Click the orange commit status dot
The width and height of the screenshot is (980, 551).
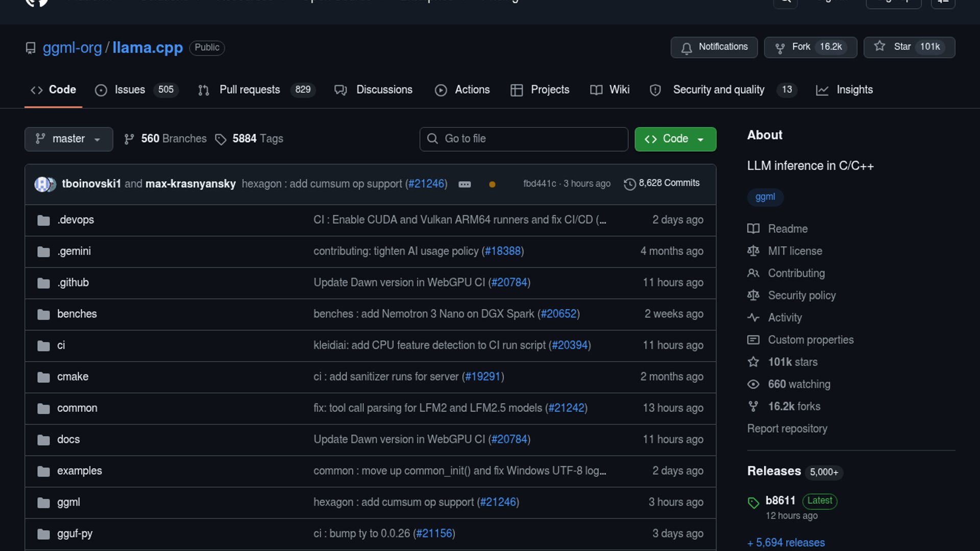tap(492, 184)
